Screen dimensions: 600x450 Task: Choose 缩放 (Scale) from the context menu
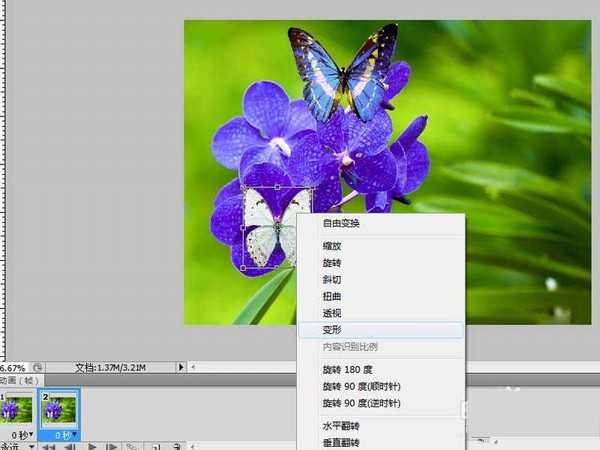pyautogui.click(x=331, y=244)
